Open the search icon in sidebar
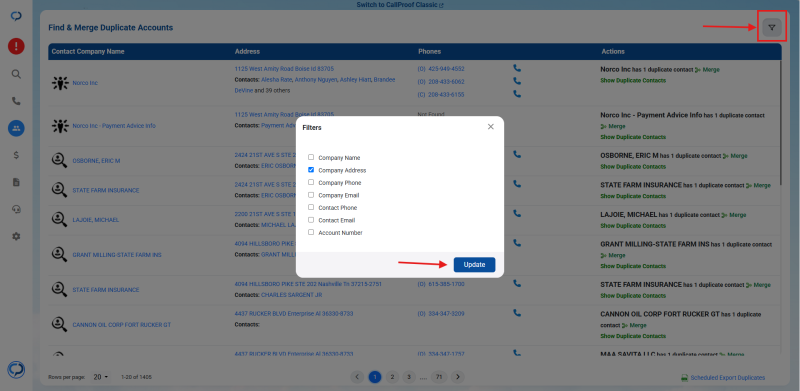 [16, 74]
